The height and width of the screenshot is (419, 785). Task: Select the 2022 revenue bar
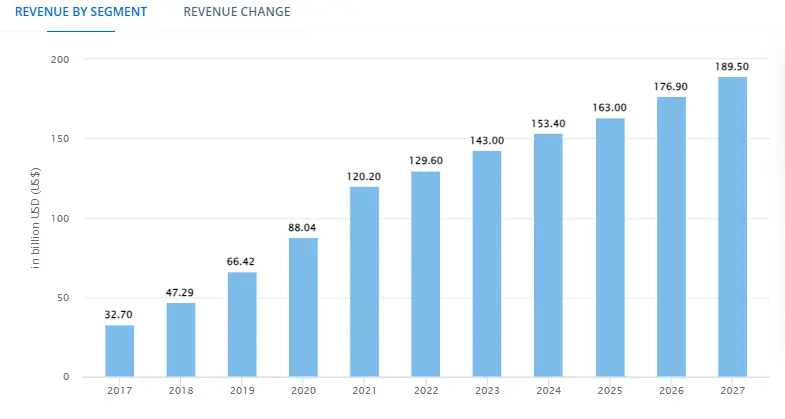pos(426,274)
